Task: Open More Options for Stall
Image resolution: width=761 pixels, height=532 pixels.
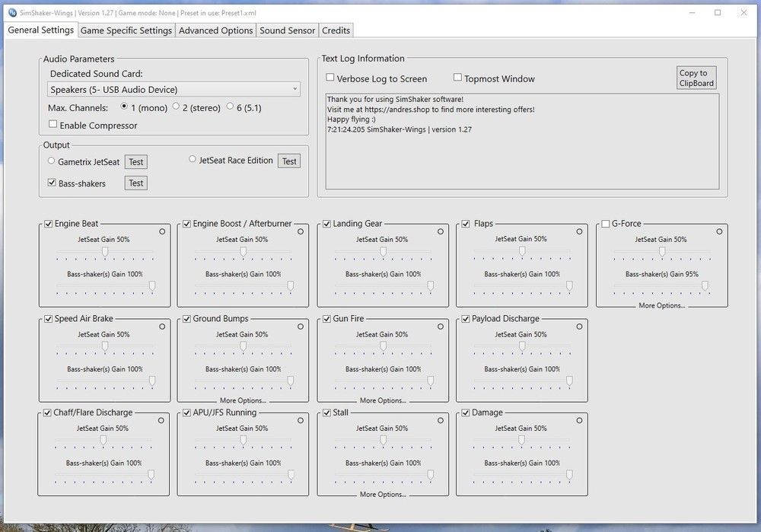Action: pos(383,494)
